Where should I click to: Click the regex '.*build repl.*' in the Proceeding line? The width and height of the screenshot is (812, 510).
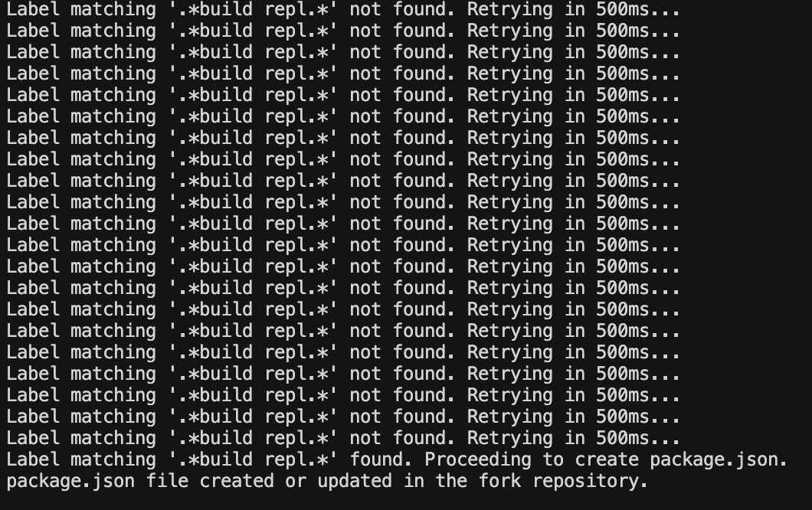(254, 459)
